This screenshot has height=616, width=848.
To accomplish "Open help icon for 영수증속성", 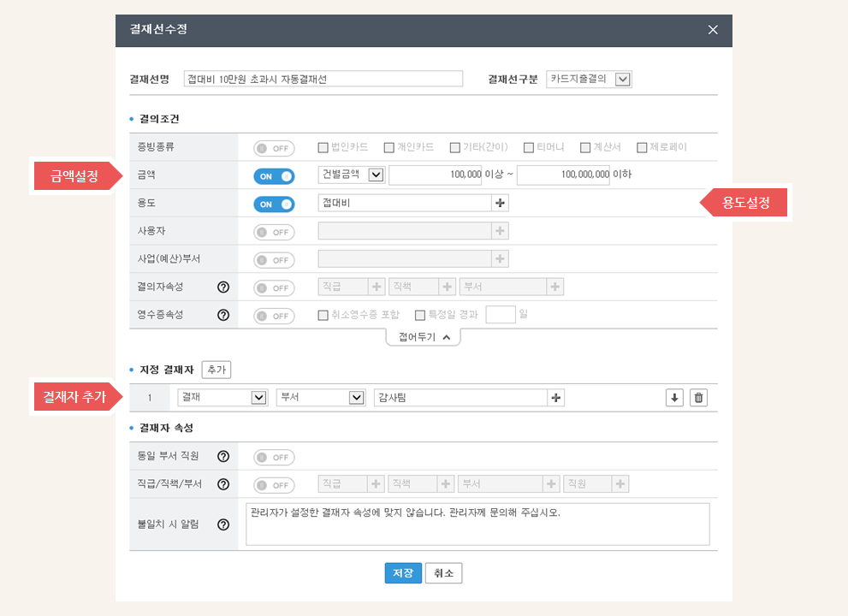I will click(223, 315).
